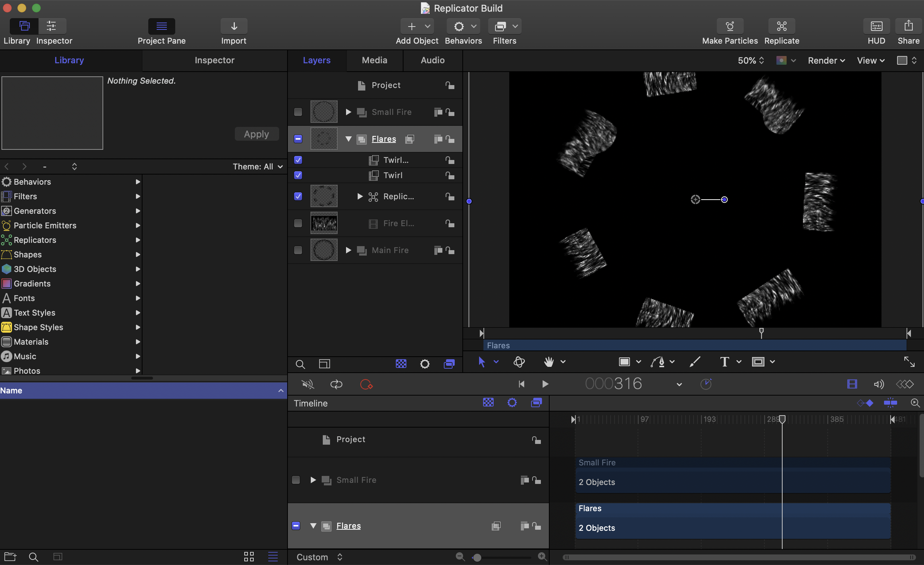Enable the Main Fire layer checkbox
This screenshot has width=924, height=565.
pos(298,250)
